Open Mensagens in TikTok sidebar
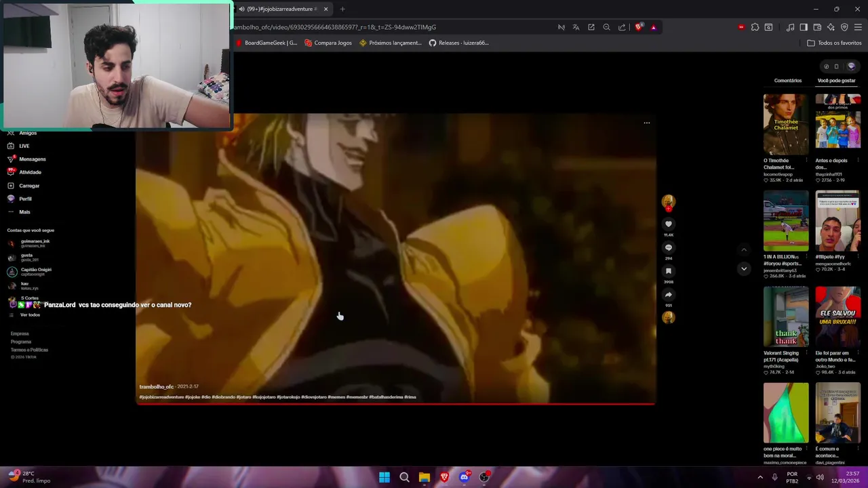The image size is (868, 488). [x=26, y=159]
